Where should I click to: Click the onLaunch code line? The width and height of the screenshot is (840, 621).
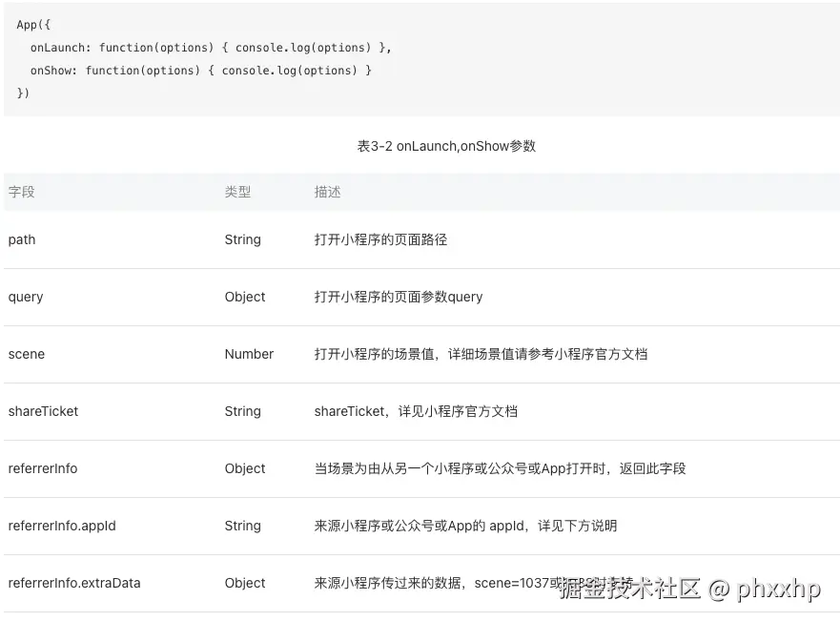211,47
